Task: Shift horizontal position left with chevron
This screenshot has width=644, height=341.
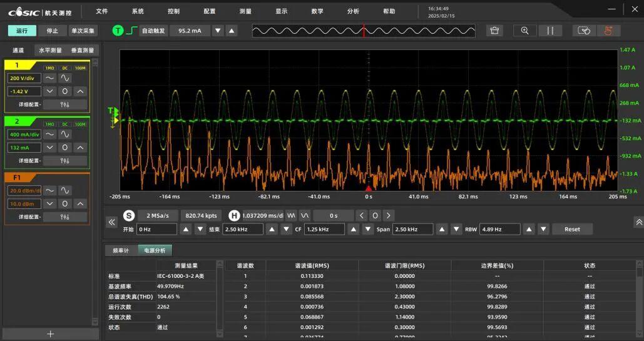Action: pos(362,215)
